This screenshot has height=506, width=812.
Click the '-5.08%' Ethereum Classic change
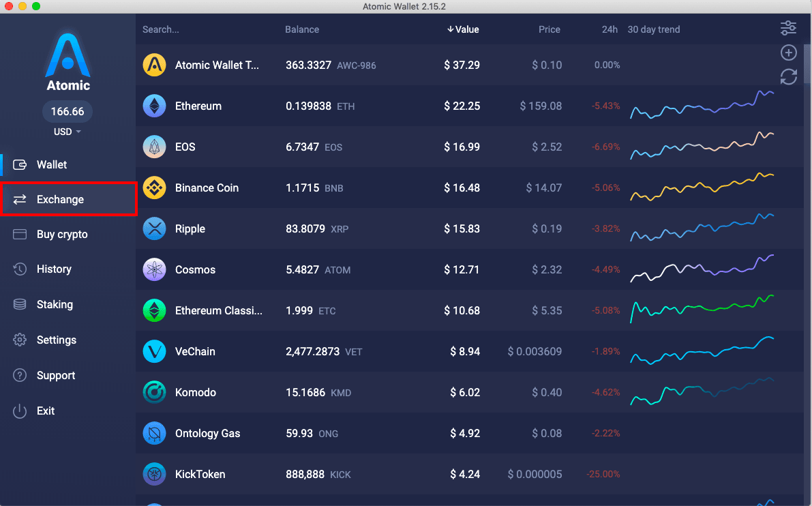point(606,311)
